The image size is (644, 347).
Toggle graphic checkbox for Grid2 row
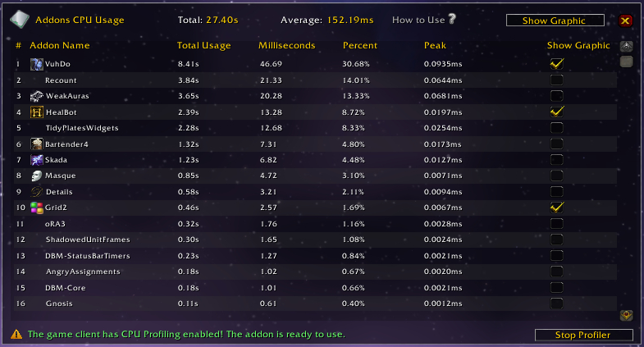[557, 208]
